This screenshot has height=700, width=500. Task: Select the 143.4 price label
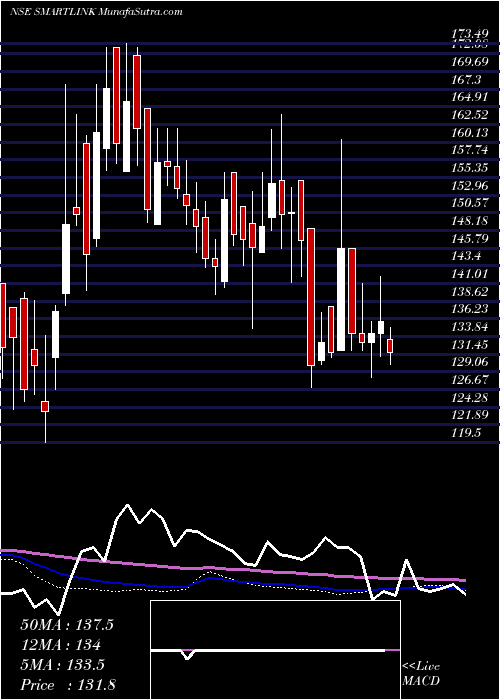(466, 256)
